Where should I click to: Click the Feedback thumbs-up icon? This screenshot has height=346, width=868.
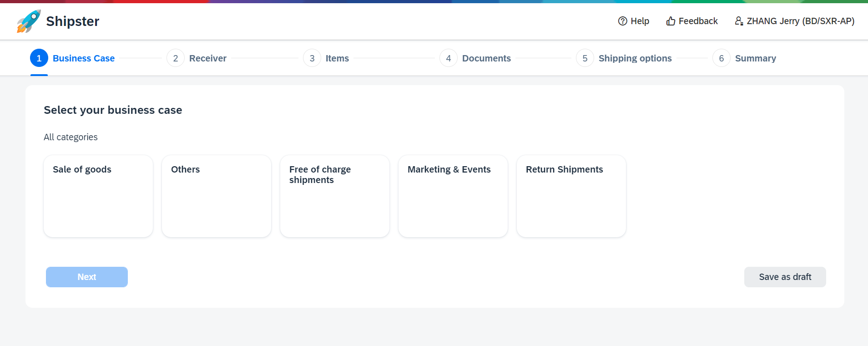(671, 21)
